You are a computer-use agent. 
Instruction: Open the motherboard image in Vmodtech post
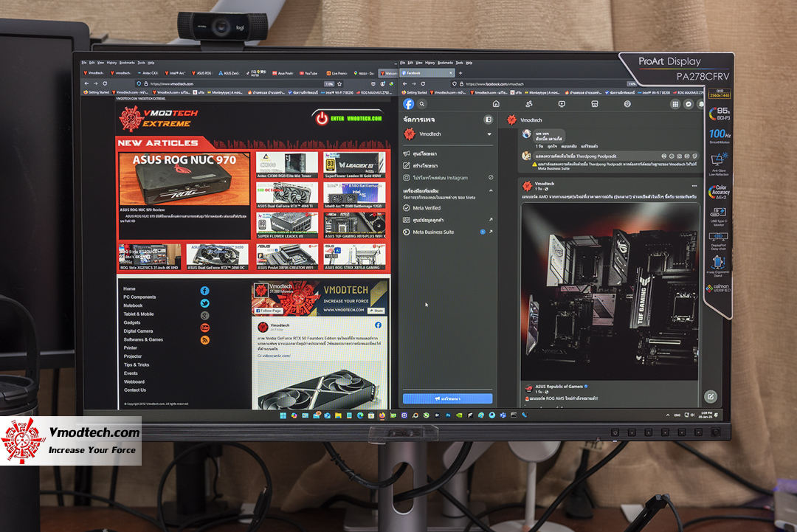610,291
